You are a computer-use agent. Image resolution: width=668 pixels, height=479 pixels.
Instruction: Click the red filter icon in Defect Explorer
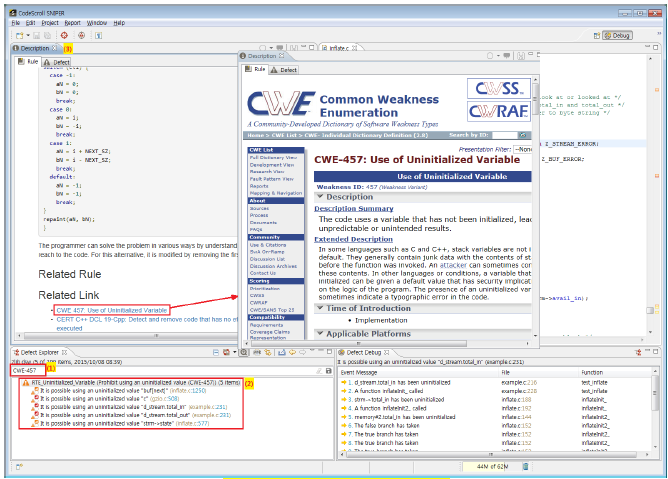point(227,352)
